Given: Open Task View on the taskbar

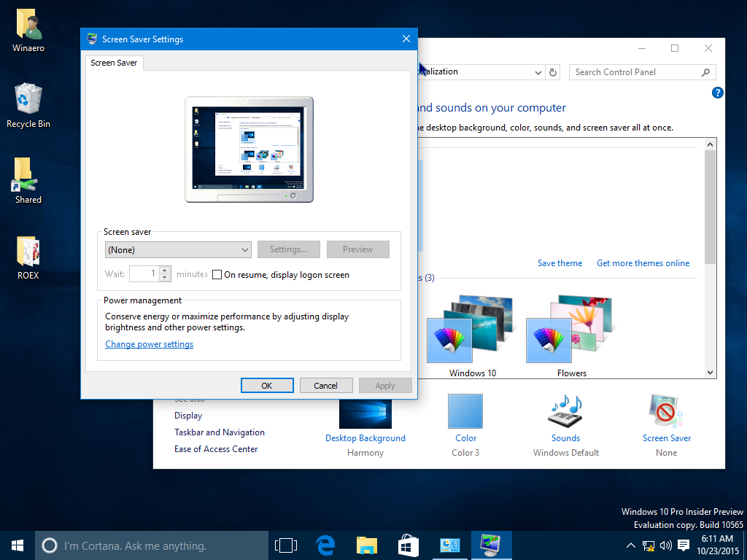Looking at the screenshot, I should 286,545.
